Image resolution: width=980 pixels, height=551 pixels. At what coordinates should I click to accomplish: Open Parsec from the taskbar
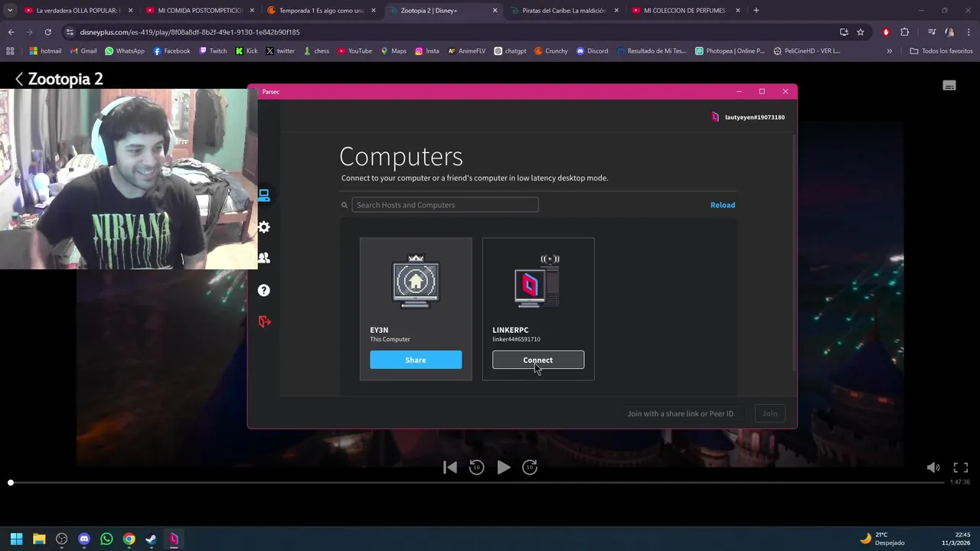pyautogui.click(x=174, y=539)
